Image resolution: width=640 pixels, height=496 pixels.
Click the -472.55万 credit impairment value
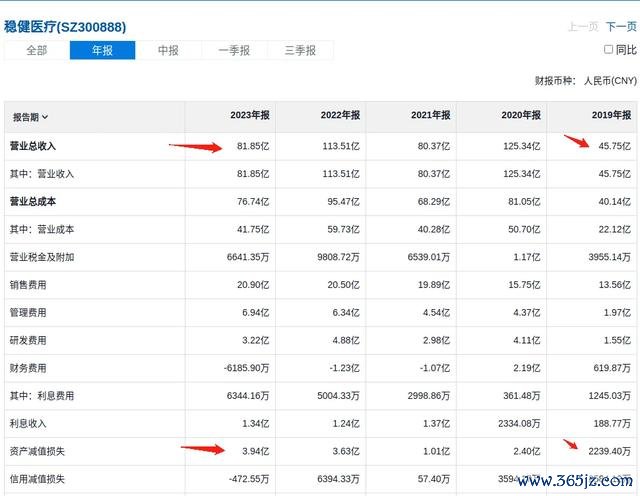coord(249,479)
